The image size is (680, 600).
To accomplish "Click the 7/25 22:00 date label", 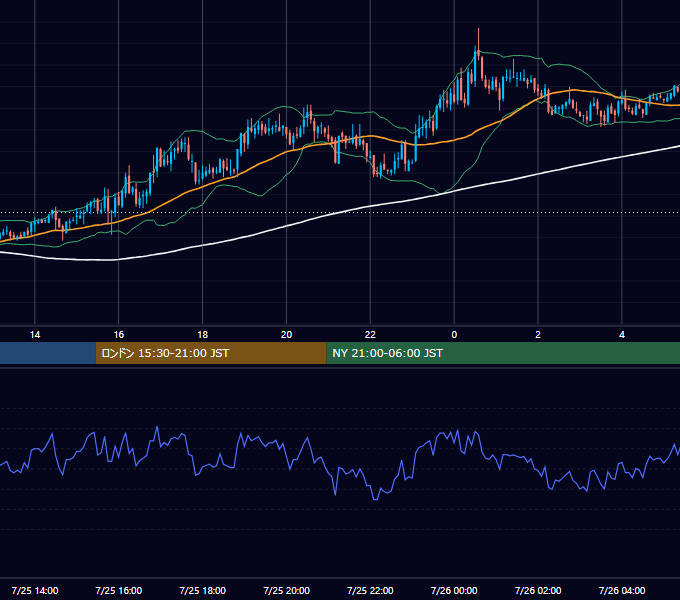I will (x=370, y=590).
